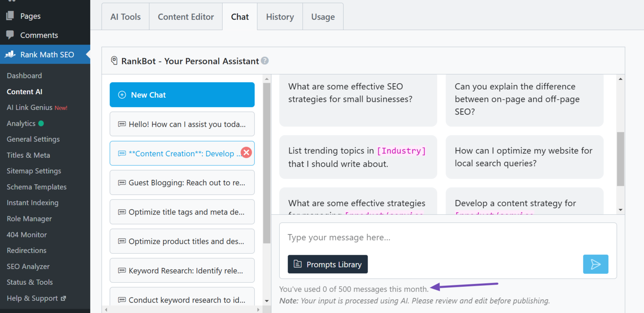Open the Guest Blogging chat

point(182,182)
